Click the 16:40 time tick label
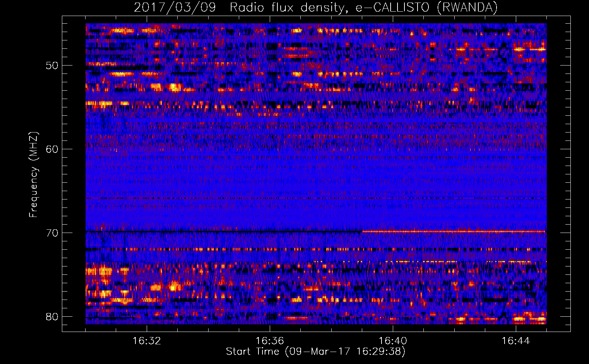Screen dimensions: 589x364 click(x=393, y=341)
